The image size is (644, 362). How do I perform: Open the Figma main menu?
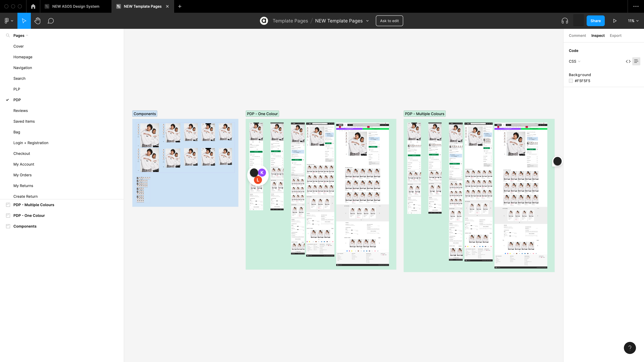coord(9,21)
